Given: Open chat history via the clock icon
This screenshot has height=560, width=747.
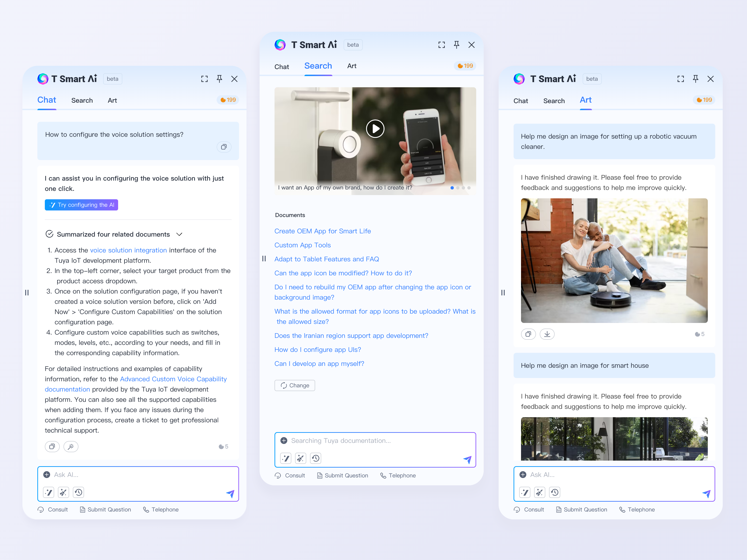Looking at the screenshot, I should click(x=78, y=492).
